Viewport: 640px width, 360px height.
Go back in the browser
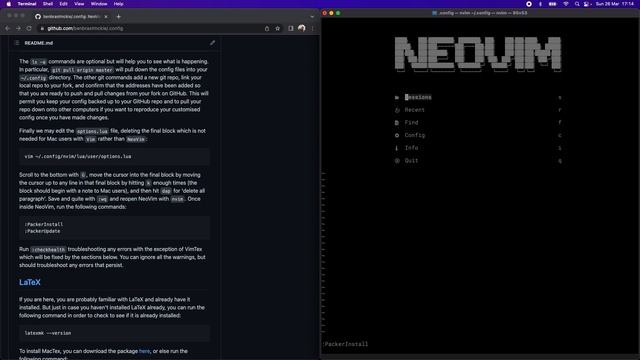click(7, 29)
